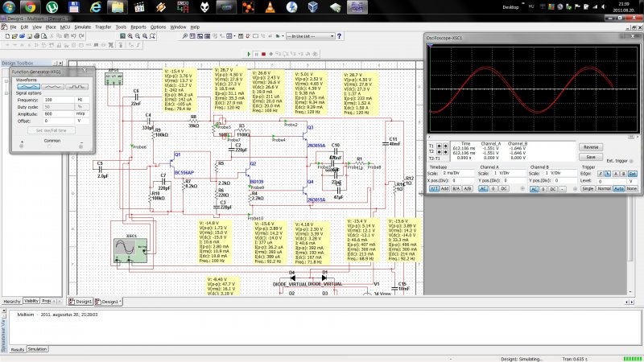Click the Reverse button on the oscilloscope
644x362 pixels.
click(591, 147)
